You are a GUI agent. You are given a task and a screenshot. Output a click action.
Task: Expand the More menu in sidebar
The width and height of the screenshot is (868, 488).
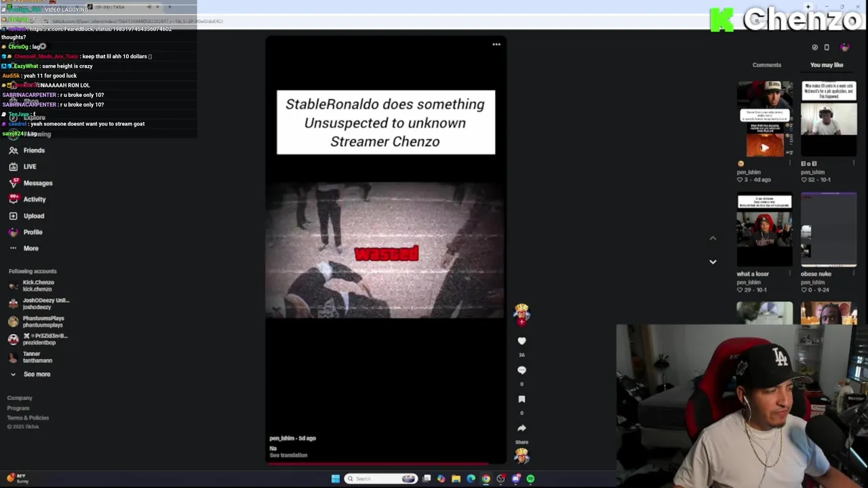(x=24, y=248)
